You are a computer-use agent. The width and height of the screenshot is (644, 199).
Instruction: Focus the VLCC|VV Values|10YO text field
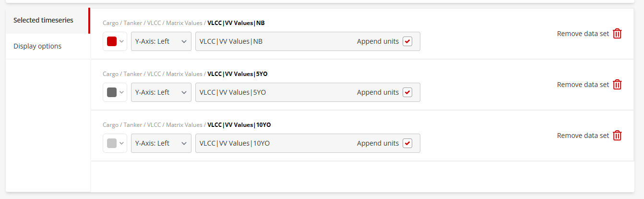click(x=274, y=143)
